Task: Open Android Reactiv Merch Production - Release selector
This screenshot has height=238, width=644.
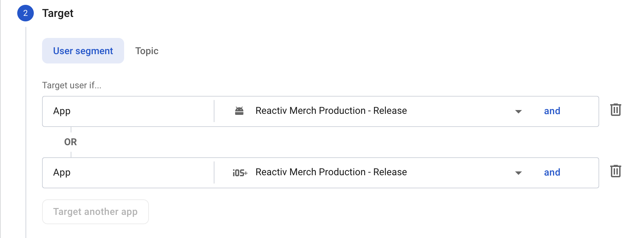Action: click(x=331, y=111)
